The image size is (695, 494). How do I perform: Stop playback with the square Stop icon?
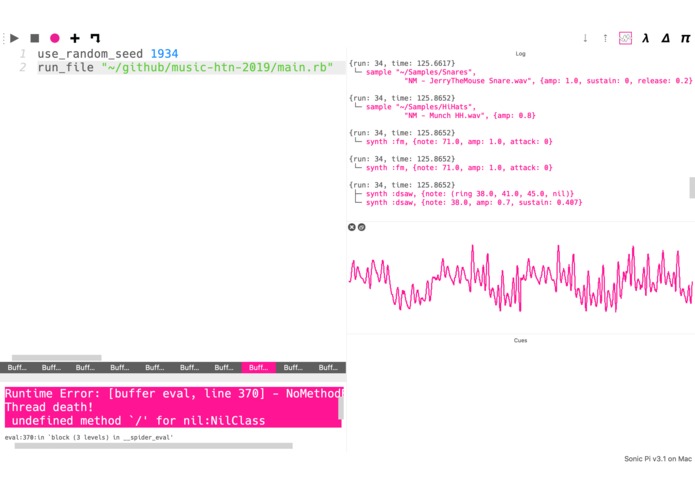[35, 38]
